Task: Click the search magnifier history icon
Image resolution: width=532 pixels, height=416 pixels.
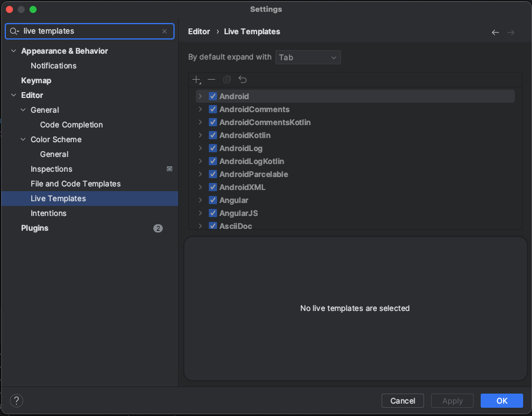Action: pyautogui.click(x=14, y=31)
